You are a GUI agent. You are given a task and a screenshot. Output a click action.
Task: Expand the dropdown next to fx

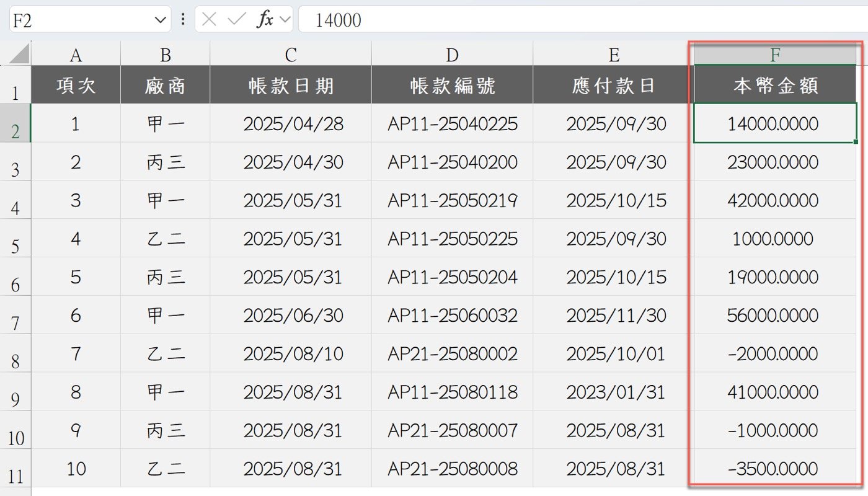pyautogui.click(x=285, y=20)
